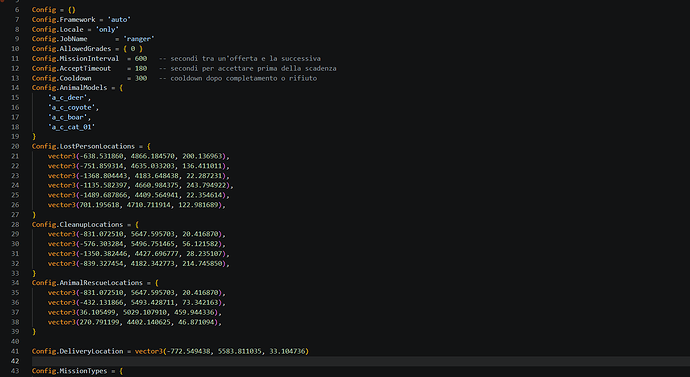
Task: Click the comment about cooldown dopo completamento
Action: [238, 78]
